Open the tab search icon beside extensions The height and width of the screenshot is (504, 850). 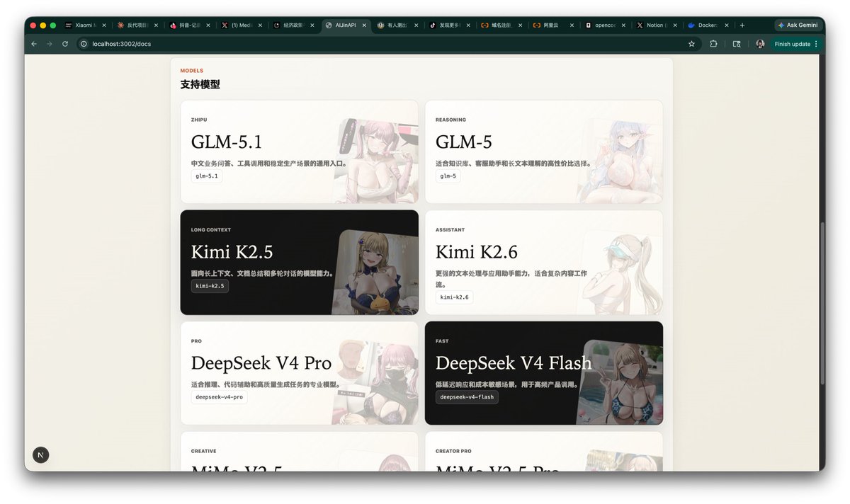click(737, 44)
